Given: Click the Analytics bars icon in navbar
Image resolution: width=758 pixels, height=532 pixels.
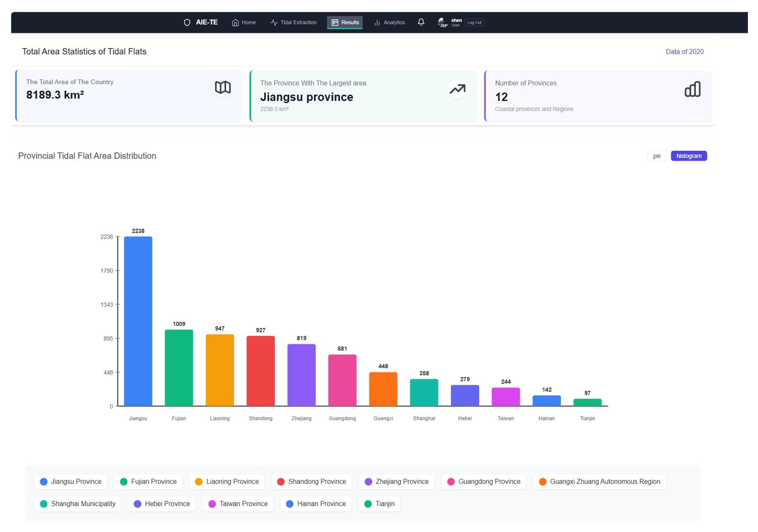Looking at the screenshot, I should 377,22.
